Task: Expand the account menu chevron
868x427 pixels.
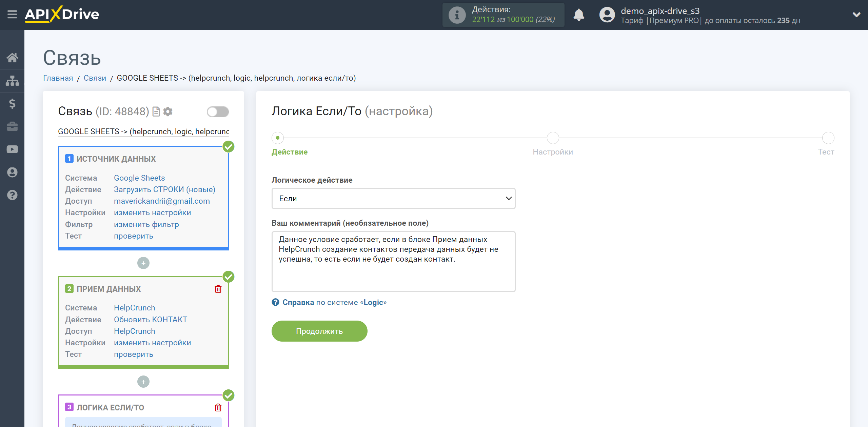Action: 856,15
